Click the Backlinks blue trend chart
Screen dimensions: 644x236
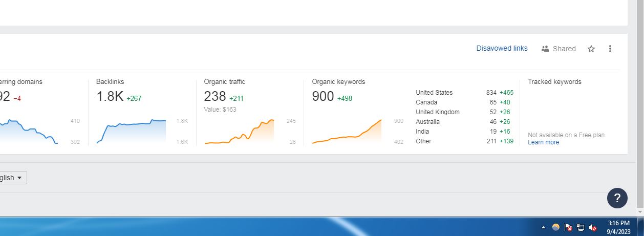[x=131, y=132]
